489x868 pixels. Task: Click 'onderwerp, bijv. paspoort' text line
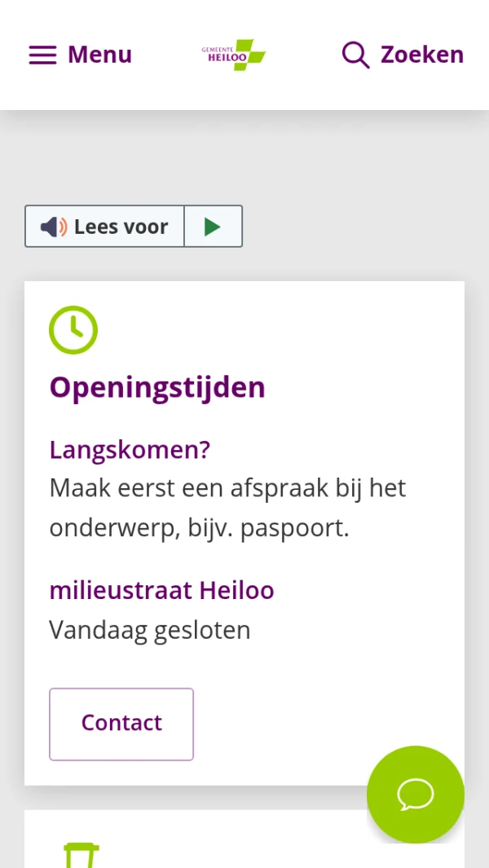199,528
